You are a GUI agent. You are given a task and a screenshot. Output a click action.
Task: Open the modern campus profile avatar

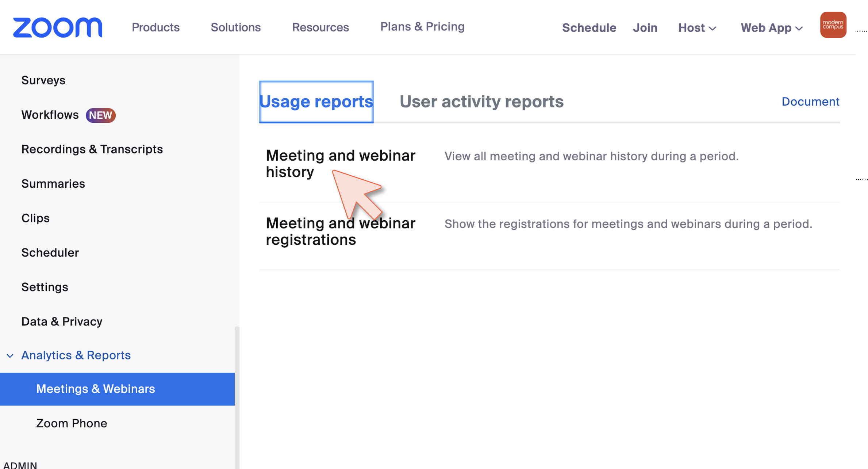coord(833,25)
